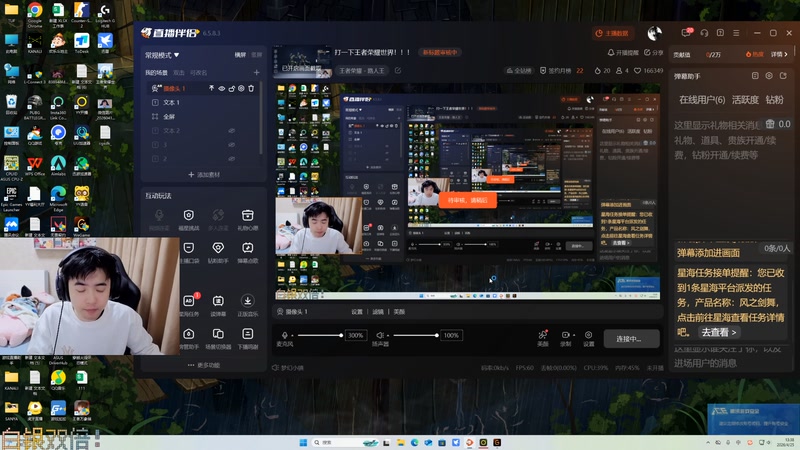Mute the 扬声器 speaker icon
This screenshot has height=450, width=800.
(380, 335)
